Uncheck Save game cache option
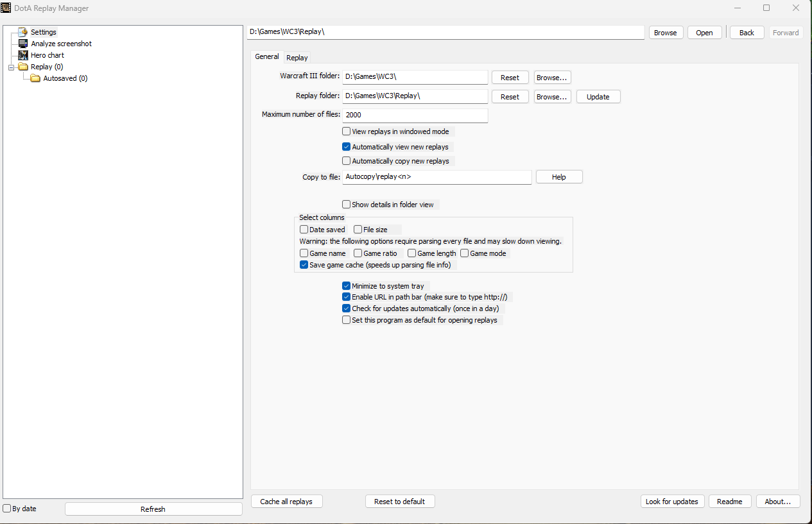Screen dimensions: 812x524 pyautogui.click(x=304, y=265)
